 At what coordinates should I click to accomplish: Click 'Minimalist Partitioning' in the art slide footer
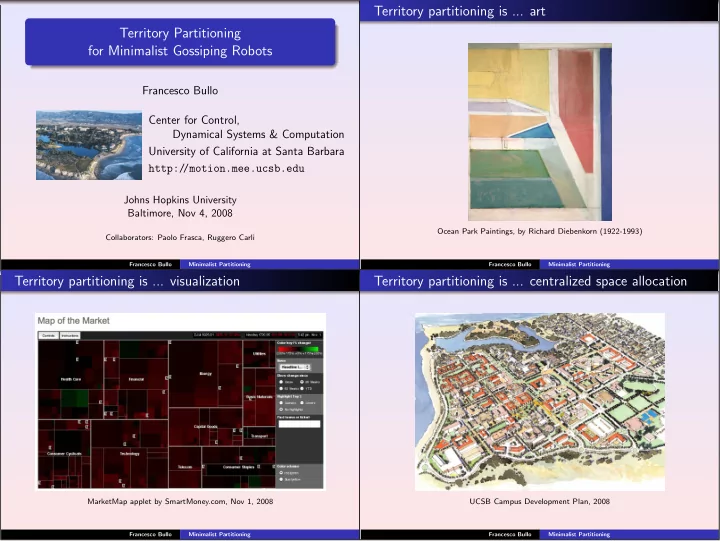click(579, 264)
